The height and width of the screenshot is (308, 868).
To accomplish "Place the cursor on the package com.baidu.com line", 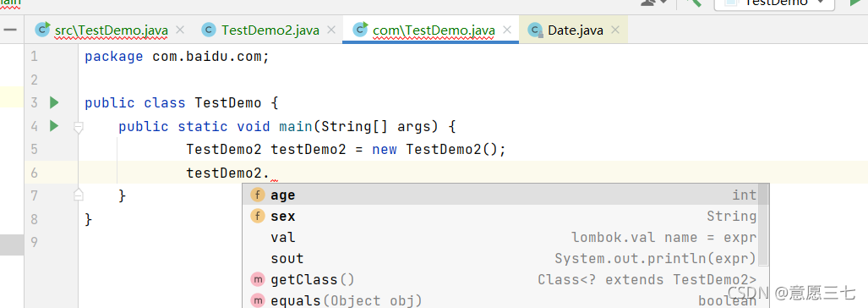I will (177, 57).
